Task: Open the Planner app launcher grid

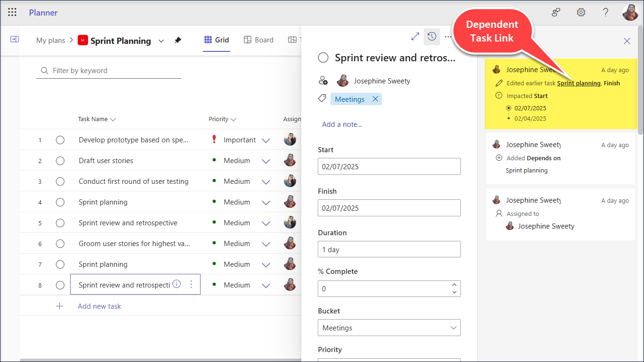Action: tap(12, 12)
